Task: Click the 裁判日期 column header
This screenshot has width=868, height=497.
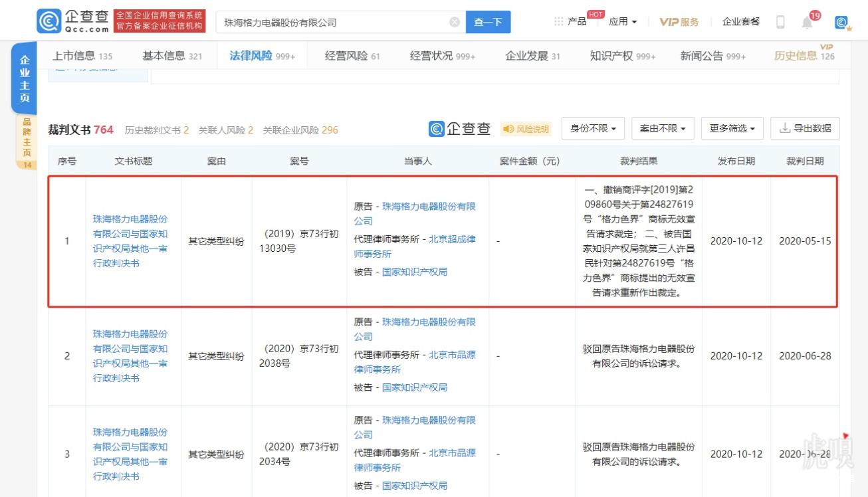Action: coord(805,161)
